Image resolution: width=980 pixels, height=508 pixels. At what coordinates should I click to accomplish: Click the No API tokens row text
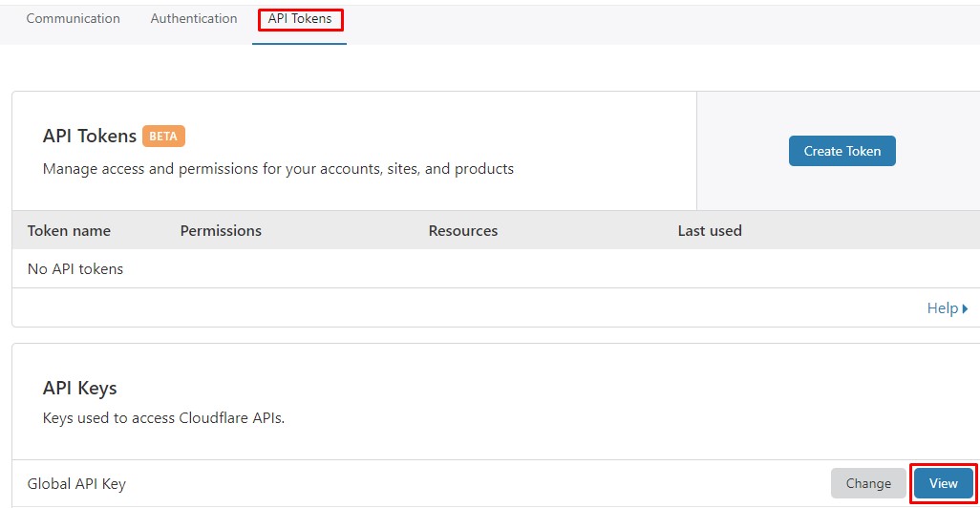pos(75,268)
